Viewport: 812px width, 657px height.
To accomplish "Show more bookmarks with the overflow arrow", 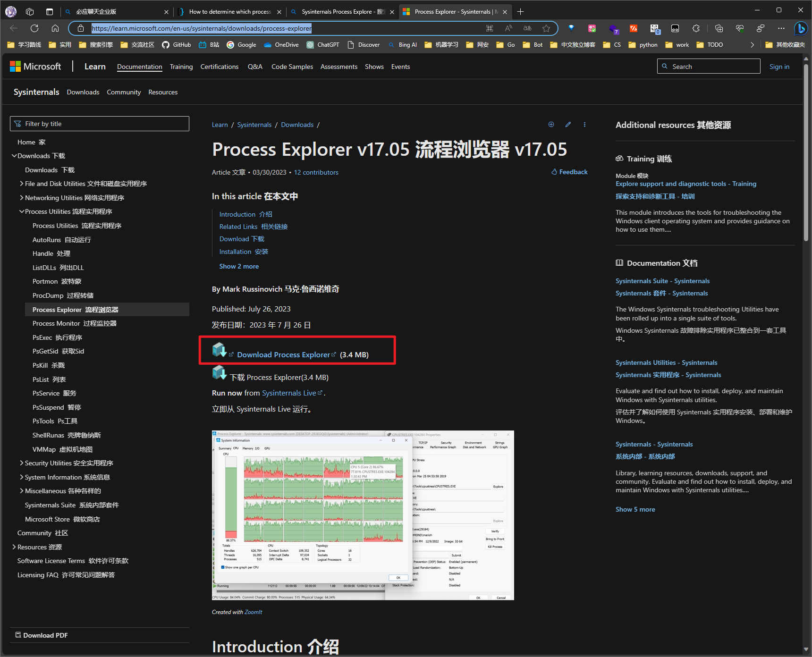I will click(752, 45).
